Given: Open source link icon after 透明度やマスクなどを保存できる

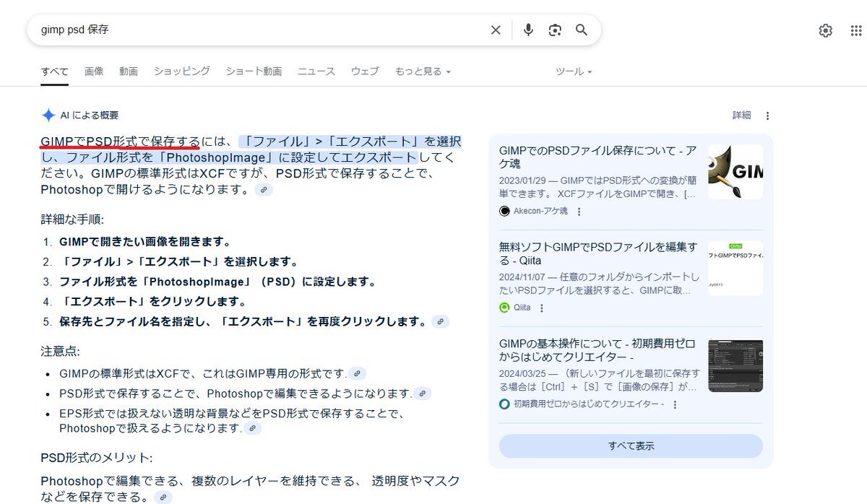Looking at the screenshot, I should (164, 498).
